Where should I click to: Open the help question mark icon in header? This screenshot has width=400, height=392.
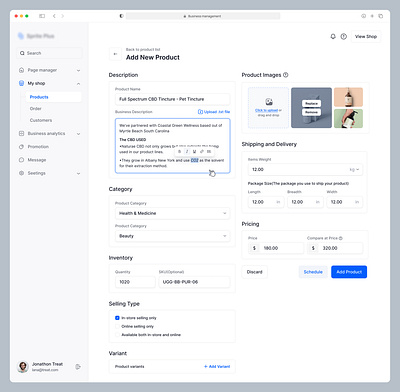click(344, 36)
